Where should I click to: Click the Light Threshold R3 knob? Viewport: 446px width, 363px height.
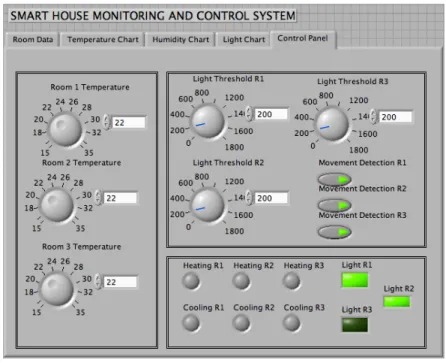332,124
